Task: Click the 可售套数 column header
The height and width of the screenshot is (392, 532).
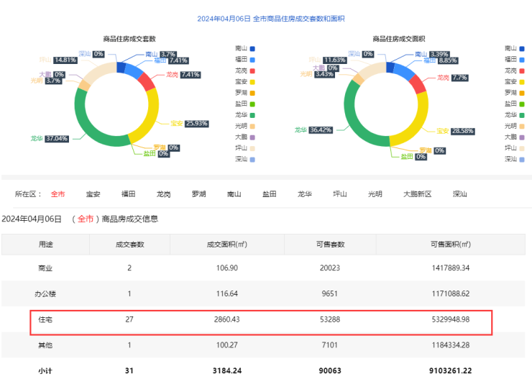Action: tap(331, 245)
